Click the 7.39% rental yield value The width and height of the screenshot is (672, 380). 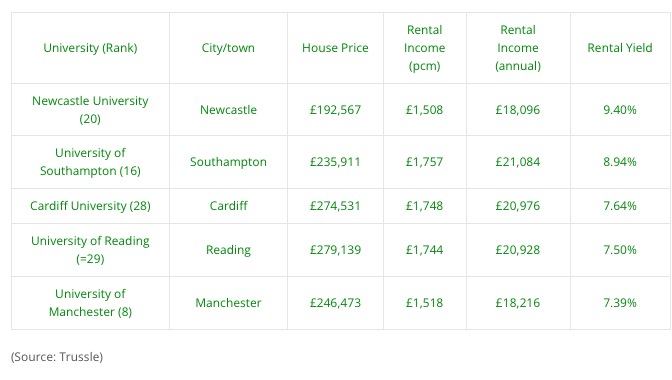(x=620, y=303)
